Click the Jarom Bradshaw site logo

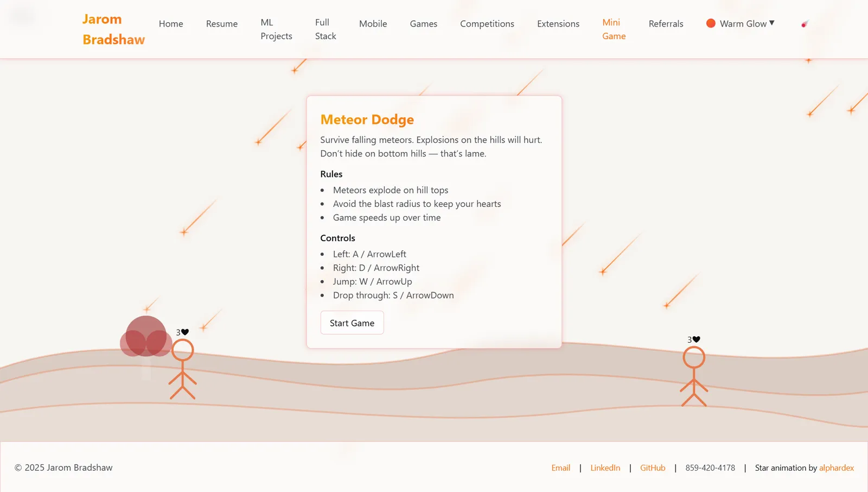(113, 29)
